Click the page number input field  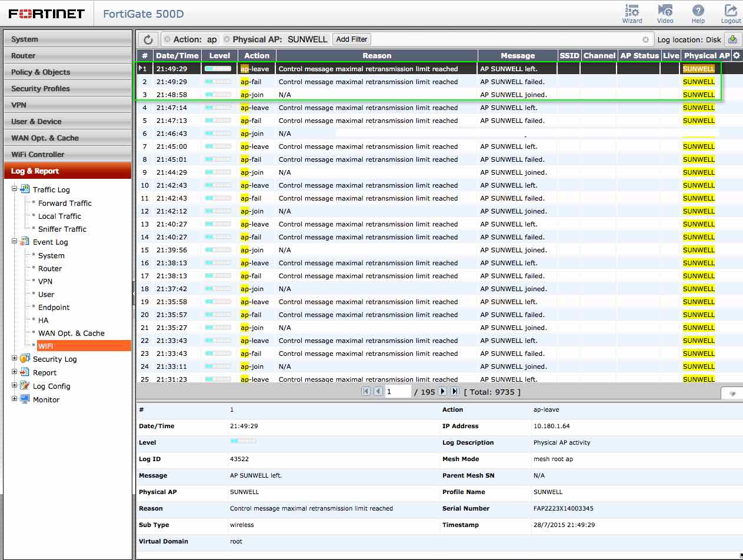coord(398,392)
